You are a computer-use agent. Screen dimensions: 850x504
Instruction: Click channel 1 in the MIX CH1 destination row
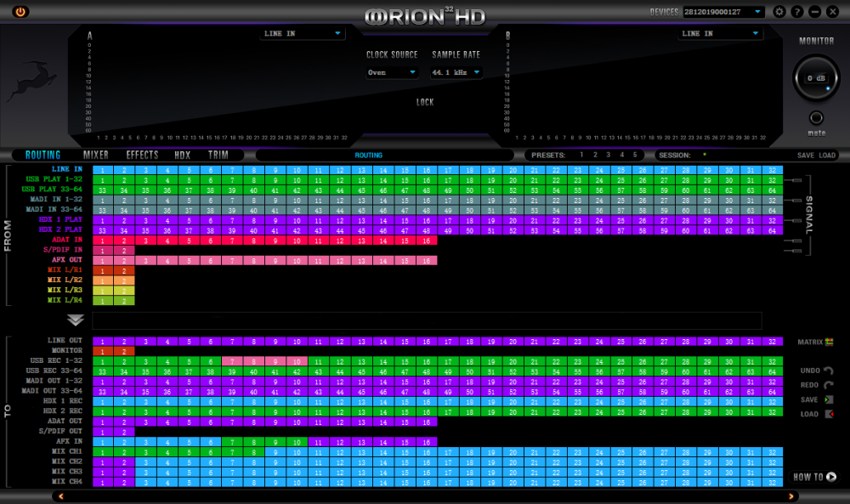[103, 452]
